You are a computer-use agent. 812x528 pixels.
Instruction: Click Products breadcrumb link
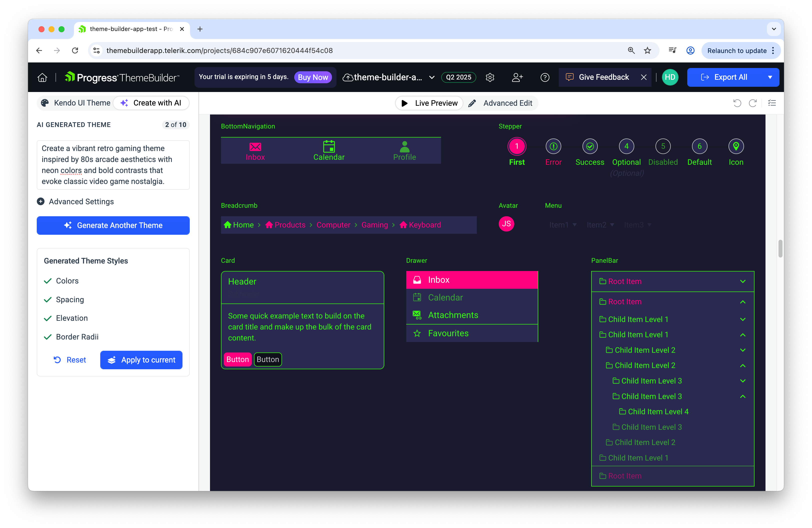point(285,225)
